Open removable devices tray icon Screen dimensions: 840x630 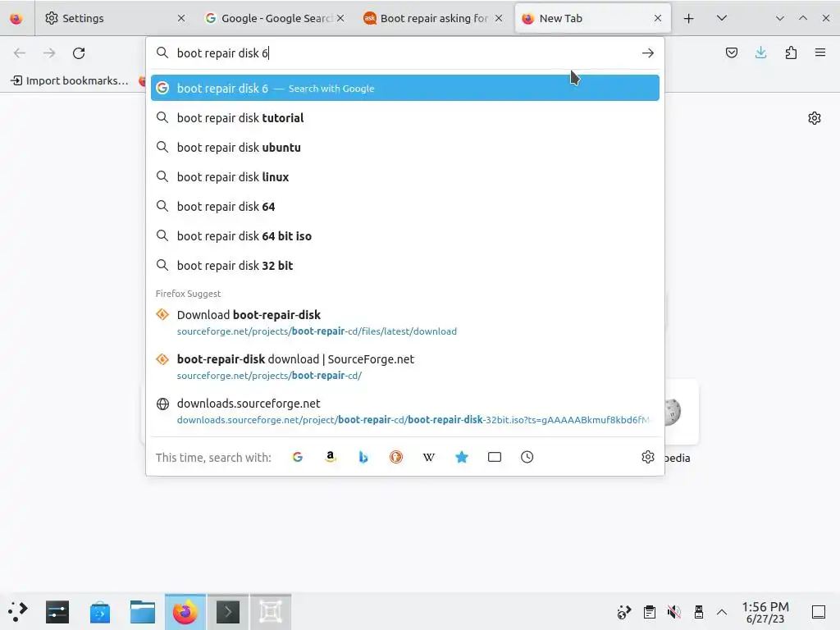point(699,612)
